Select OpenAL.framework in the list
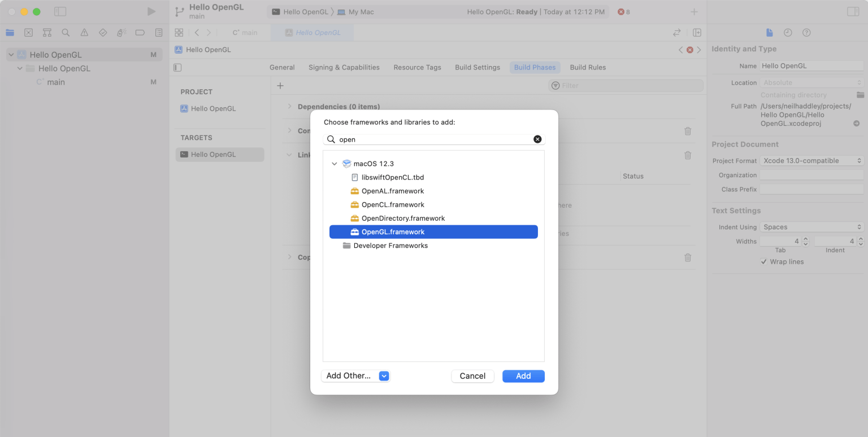Screen dimensions: 868x437 [392, 191]
